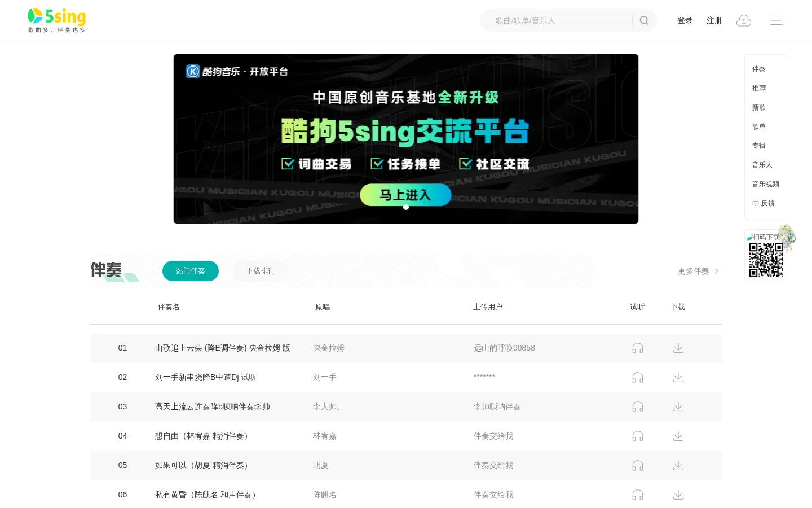812x508 pixels.
Task: Click the 5sing logo
Action: coord(57,20)
